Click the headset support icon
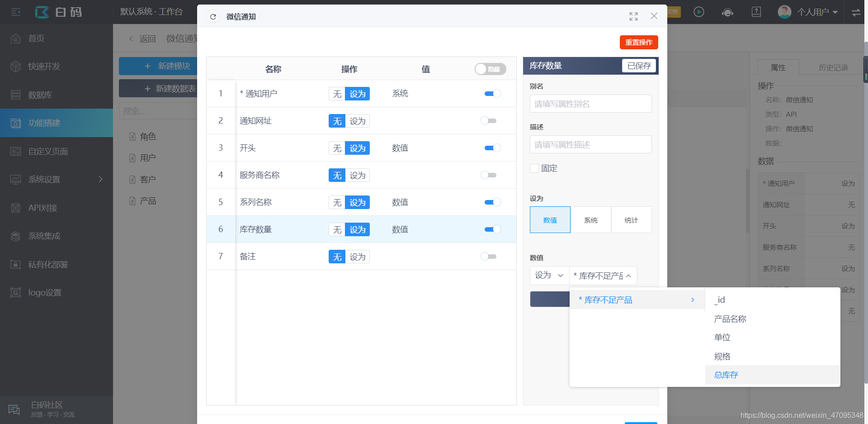Screen dimensions: 868x424 [x=727, y=12]
